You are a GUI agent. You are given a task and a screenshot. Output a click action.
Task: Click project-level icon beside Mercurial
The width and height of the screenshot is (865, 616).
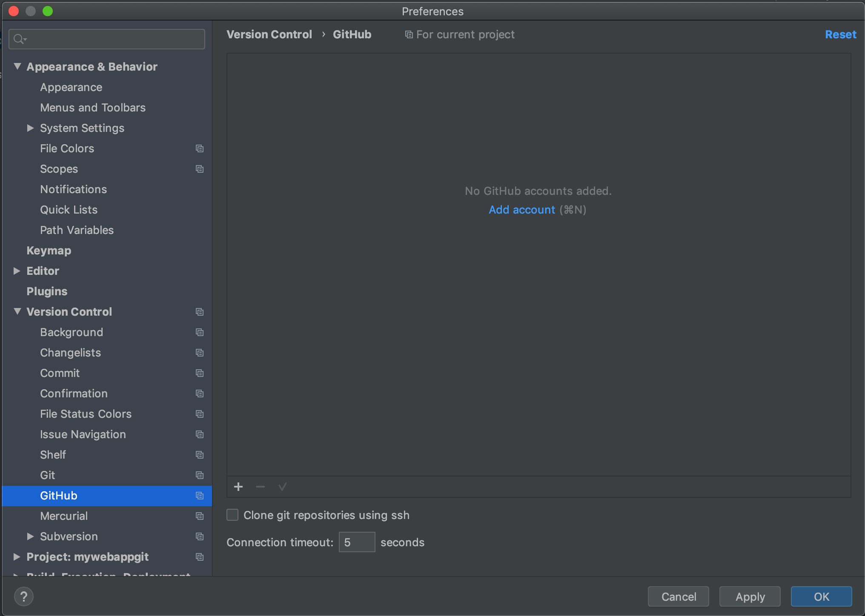[199, 516]
